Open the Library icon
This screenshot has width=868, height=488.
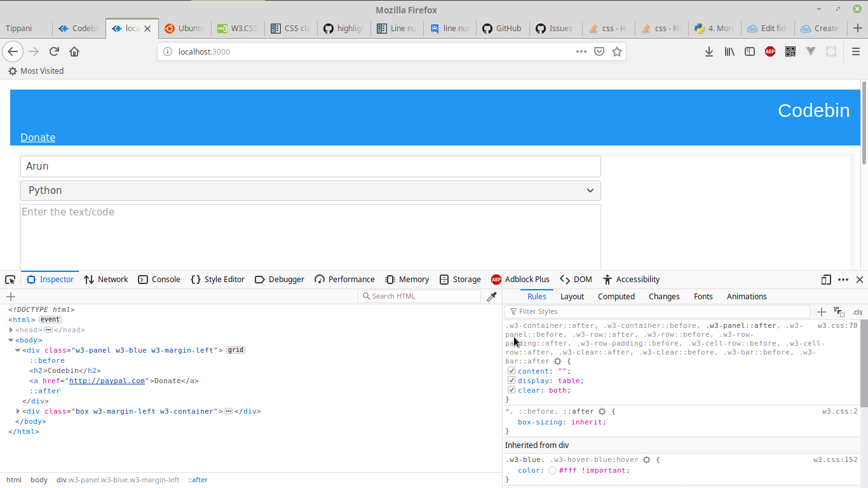click(x=729, y=51)
